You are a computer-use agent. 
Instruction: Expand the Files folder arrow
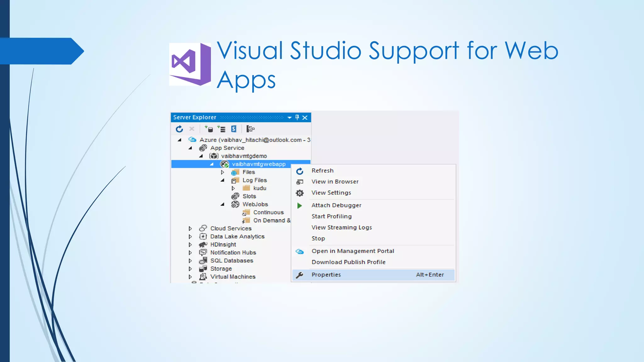point(223,172)
